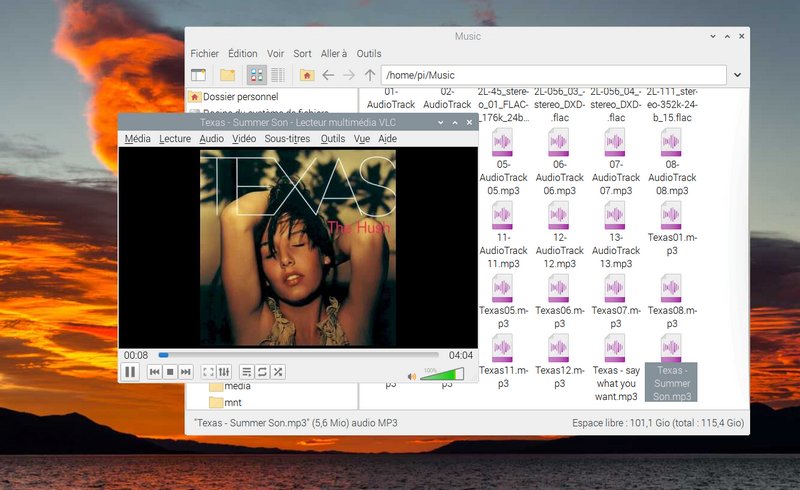Open Aller à menu in file manager

coord(334,54)
